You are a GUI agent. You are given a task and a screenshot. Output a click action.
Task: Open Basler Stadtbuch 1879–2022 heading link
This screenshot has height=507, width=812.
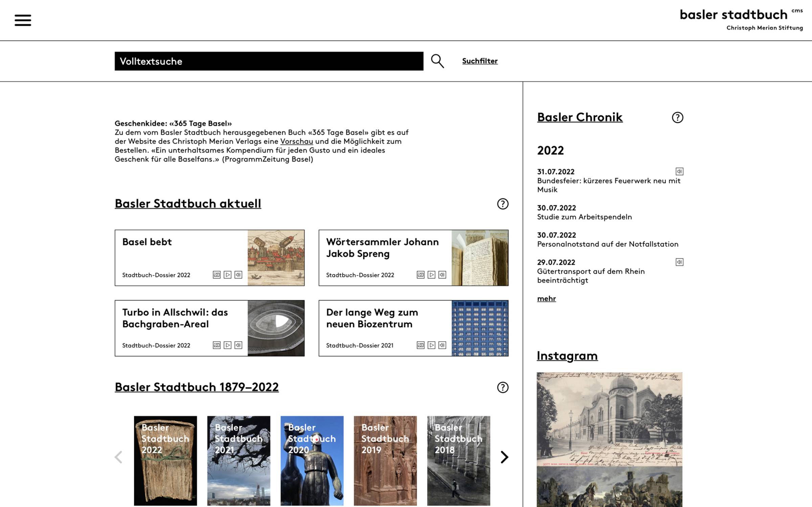coord(197,387)
